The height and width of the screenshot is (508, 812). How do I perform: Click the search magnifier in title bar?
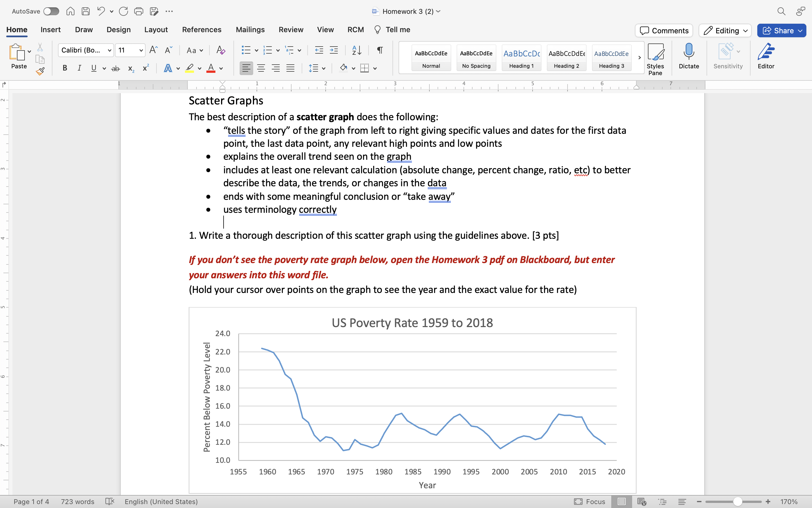[782, 11]
